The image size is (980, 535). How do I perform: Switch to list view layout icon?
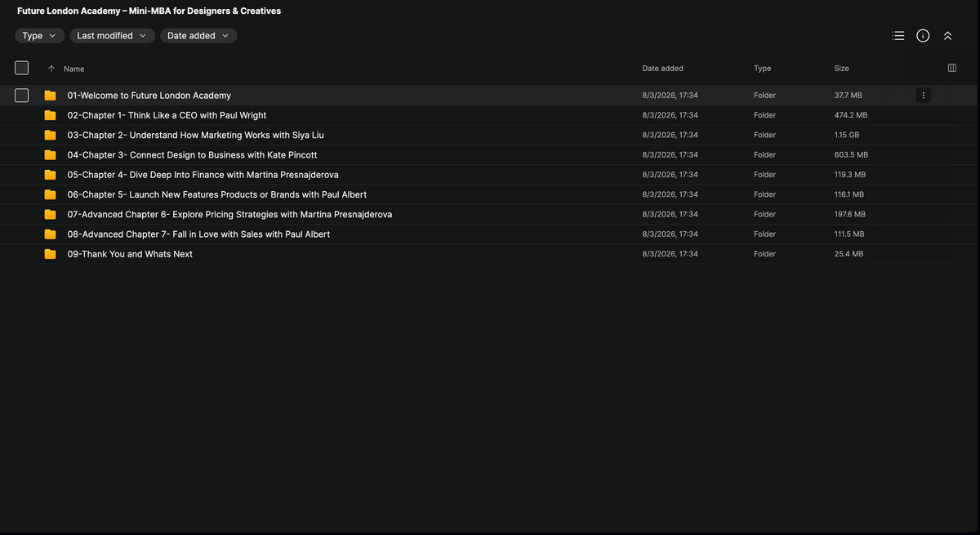click(898, 36)
